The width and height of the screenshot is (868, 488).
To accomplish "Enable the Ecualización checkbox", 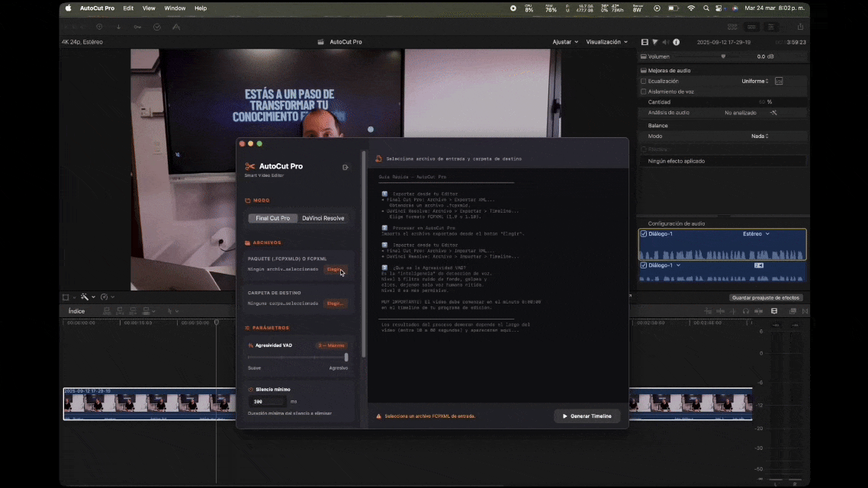I will [x=644, y=81].
